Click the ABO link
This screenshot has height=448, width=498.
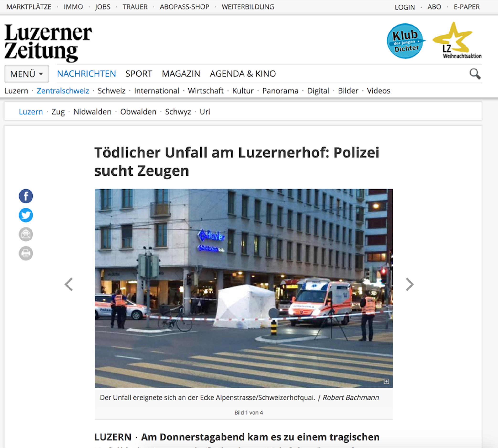click(434, 7)
